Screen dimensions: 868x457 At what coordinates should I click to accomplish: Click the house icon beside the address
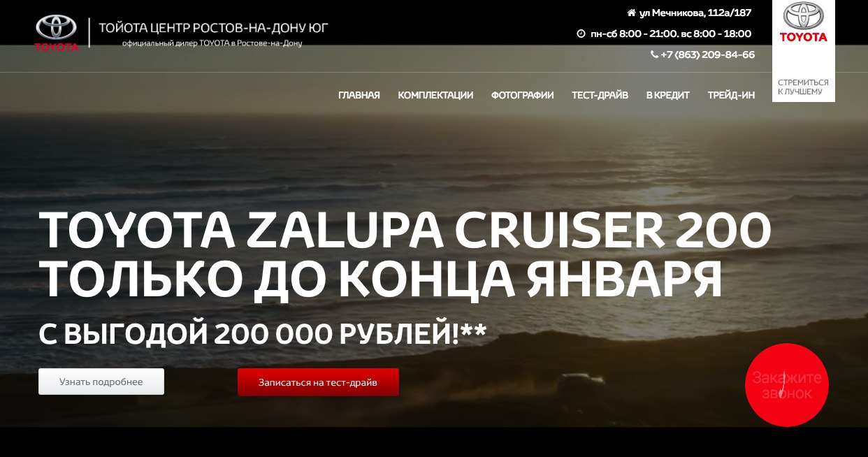[631, 13]
